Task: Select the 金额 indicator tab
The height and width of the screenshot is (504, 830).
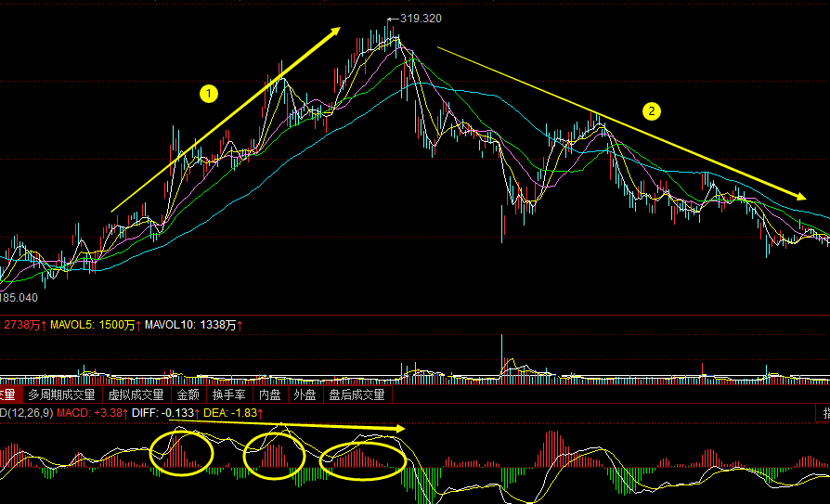Action: pos(188,395)
